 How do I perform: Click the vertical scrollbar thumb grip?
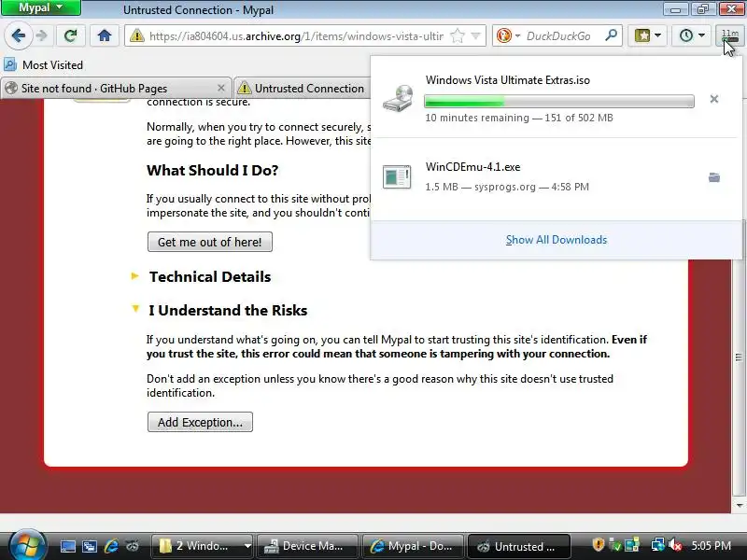[739, 357]
